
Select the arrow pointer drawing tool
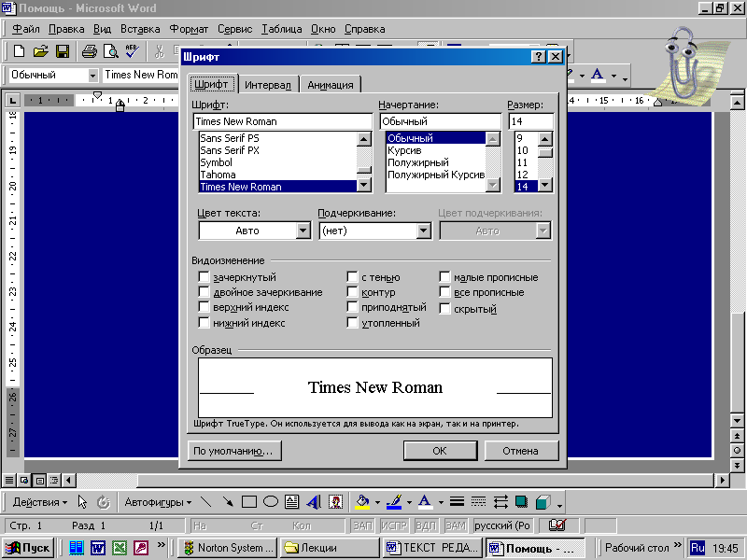coord(82,502)
